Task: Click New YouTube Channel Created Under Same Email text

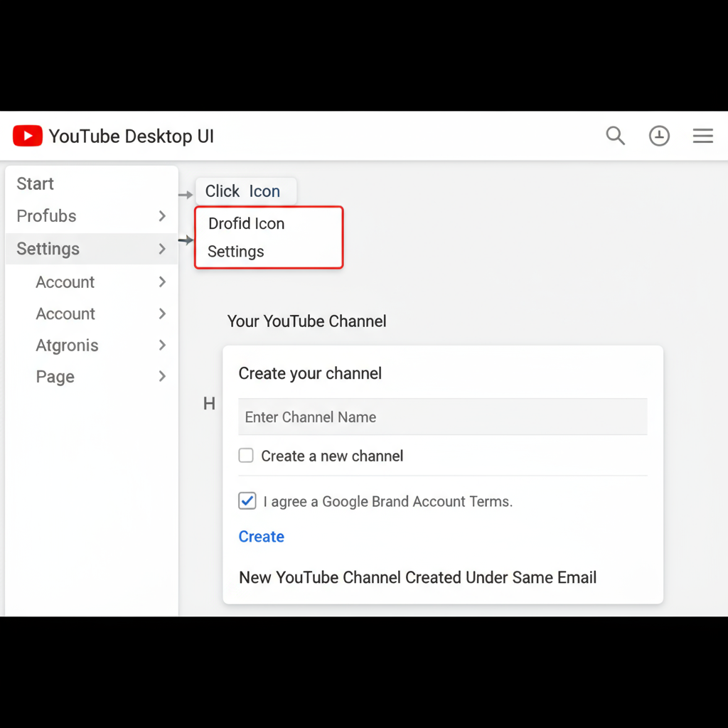Action: point(417,577)
